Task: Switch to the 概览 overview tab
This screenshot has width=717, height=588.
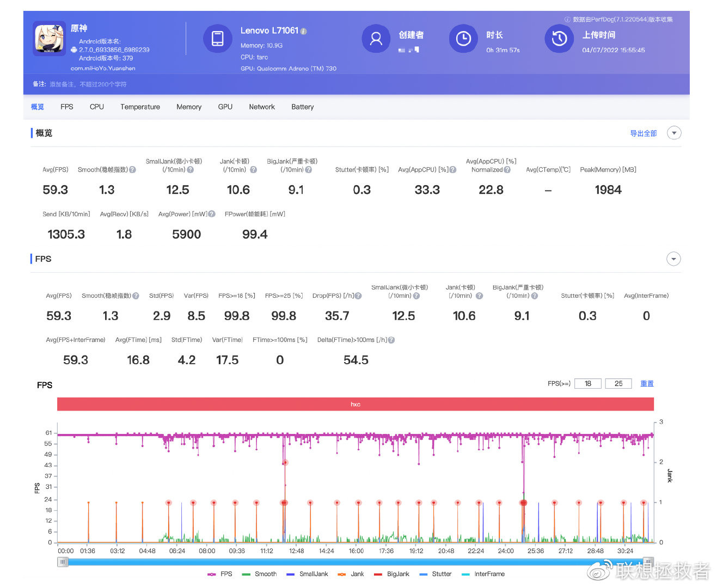Action: pyautogui.click(x=38, y=107)
